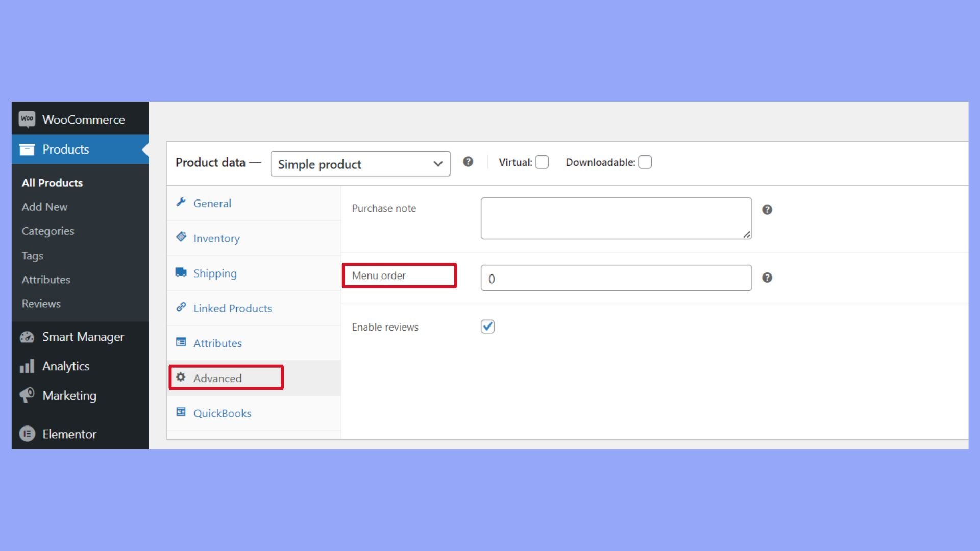Click the WooCommerce logo icon in sidebar

click(27, 118)
